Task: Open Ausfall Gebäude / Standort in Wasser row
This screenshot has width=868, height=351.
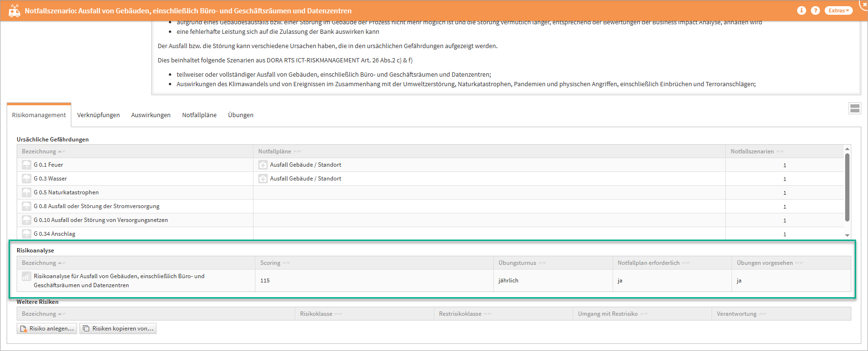Action: (x=305, y=179)
